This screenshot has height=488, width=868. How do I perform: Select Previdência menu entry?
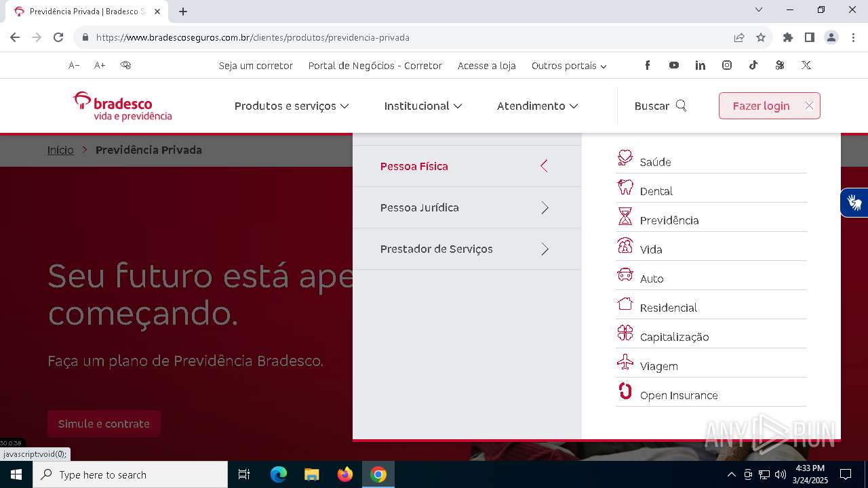[x=711, y=218]
